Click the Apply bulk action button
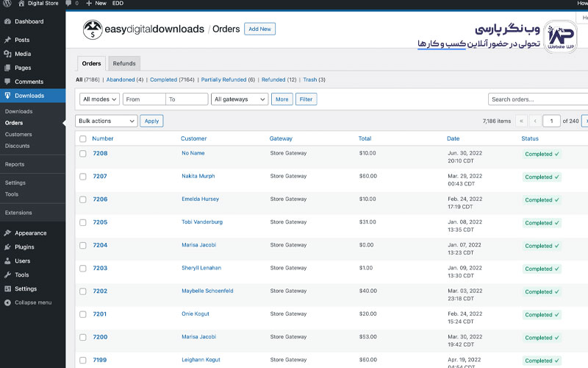Image resolution: width=588 pixels, height=368 pixels. (151, 121)
